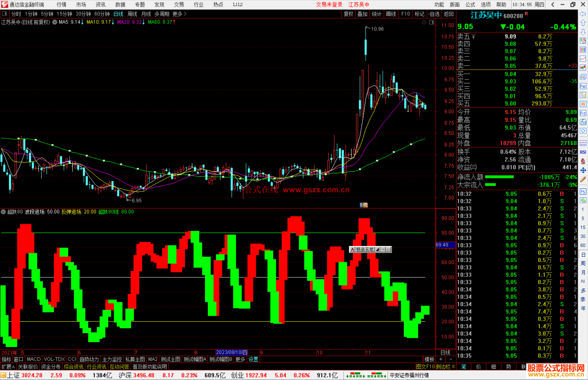Collapse the 侧边栏 sidebar toggle

[445, 367]
